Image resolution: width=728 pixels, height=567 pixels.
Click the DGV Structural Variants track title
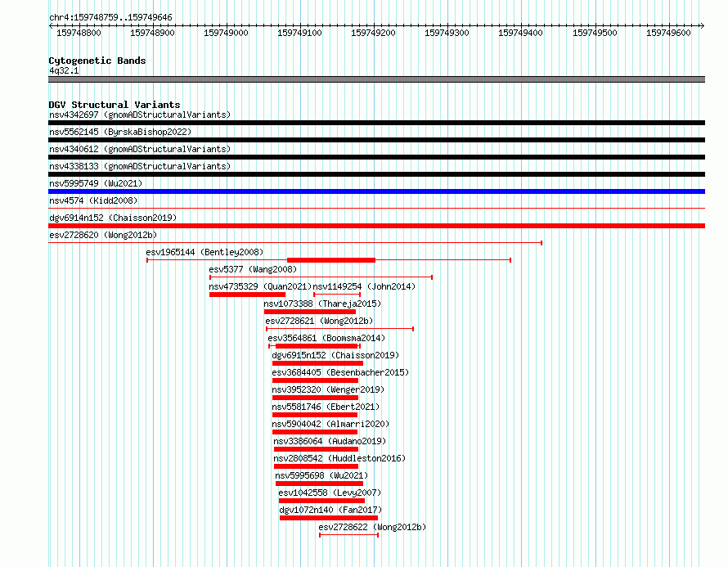click(115, 105)
